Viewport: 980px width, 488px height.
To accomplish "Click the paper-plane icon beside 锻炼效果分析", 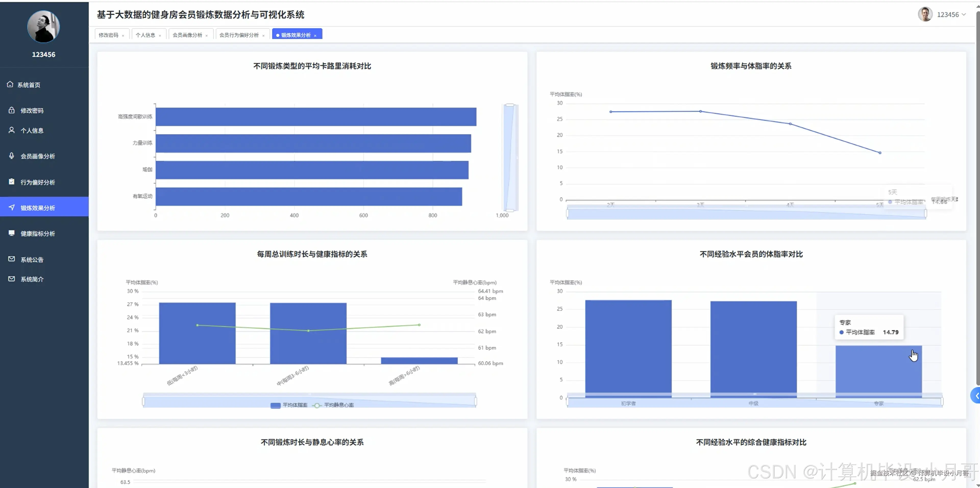I will 12,207.
